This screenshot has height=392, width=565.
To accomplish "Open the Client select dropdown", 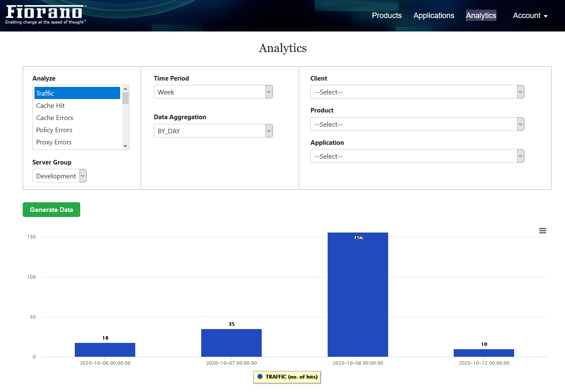I will (417, 92).
